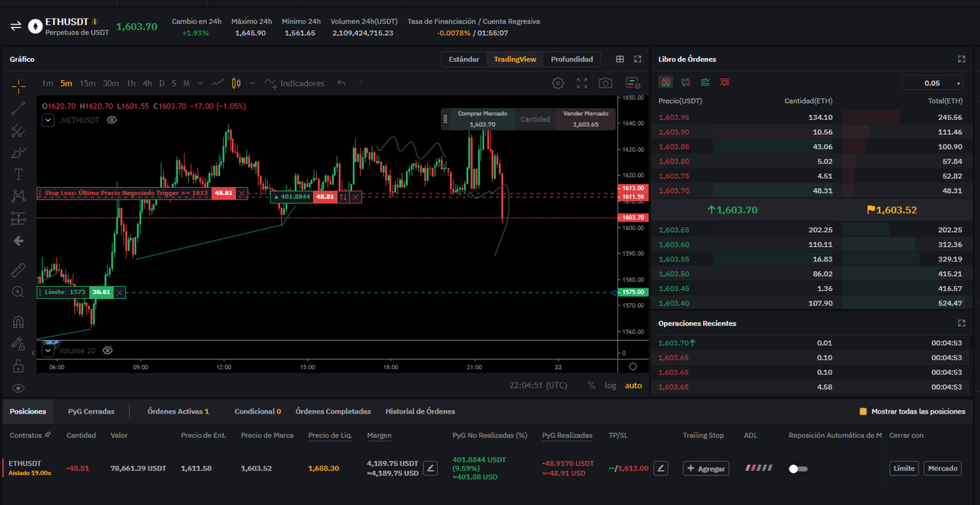Screen dimensions: 980x505
Task: Open the chart order settings icon
Action: point(632,83)
